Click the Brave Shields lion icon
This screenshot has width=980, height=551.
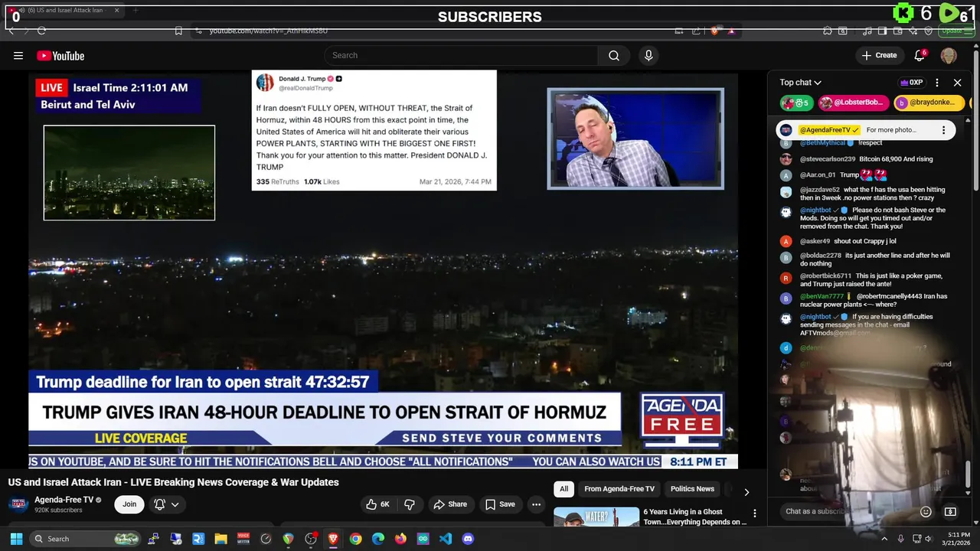(x=714, y=31)
